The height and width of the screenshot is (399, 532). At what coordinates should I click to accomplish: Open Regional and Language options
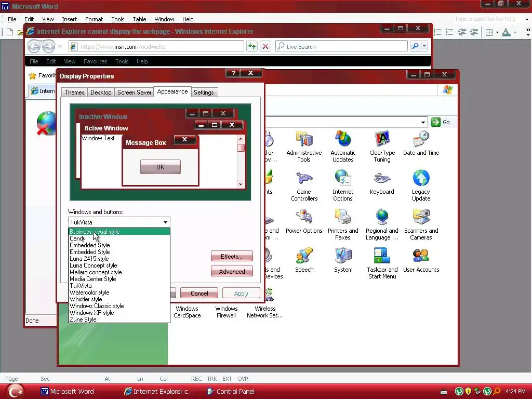pos(382,224)
